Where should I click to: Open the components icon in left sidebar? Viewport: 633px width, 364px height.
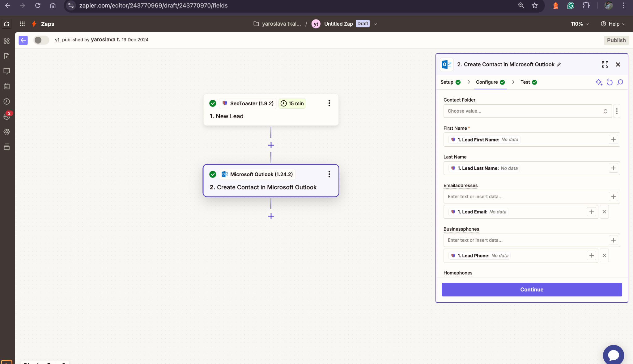coord(7,41)
